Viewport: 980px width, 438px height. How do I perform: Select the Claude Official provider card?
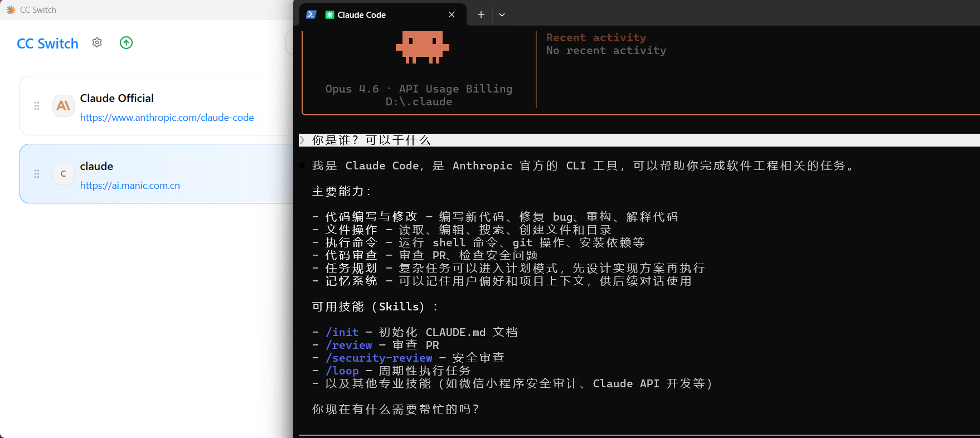click(x=157, y=106)
